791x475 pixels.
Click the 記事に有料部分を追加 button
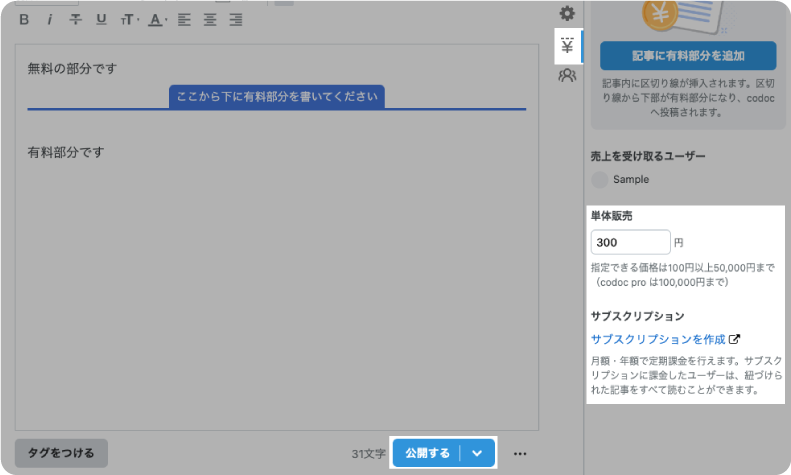(688, 56)
